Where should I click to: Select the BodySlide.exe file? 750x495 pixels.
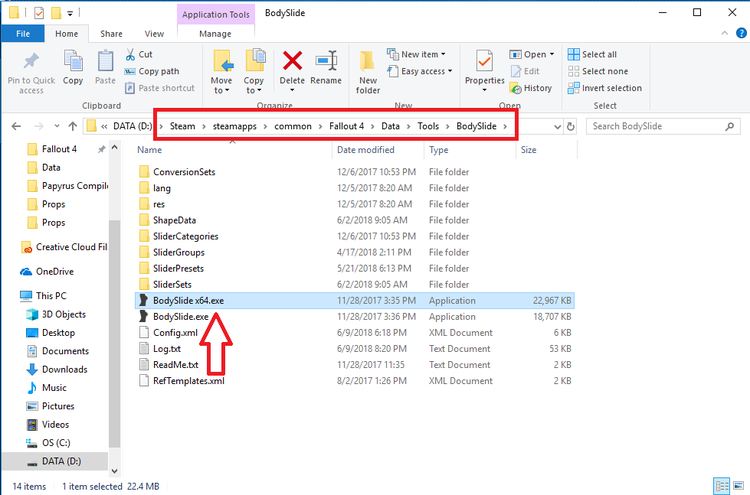[181, 317]
